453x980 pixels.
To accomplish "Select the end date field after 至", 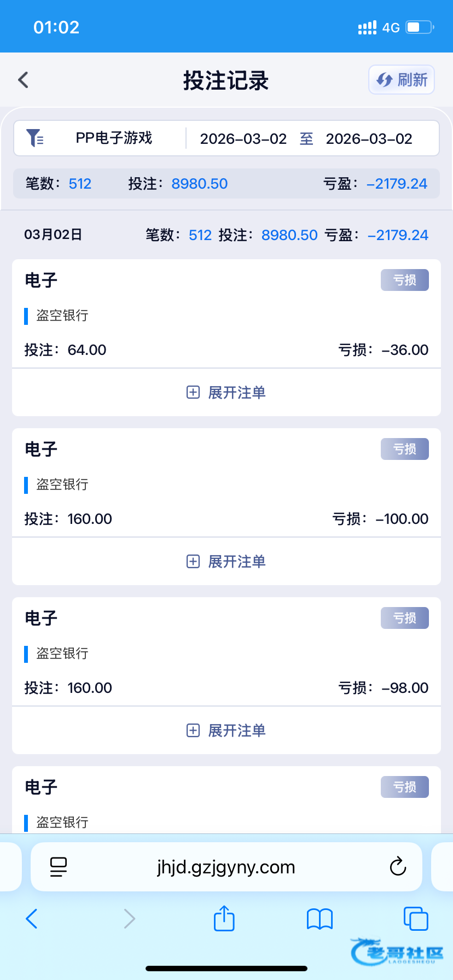I will click(x=369, y=139).
